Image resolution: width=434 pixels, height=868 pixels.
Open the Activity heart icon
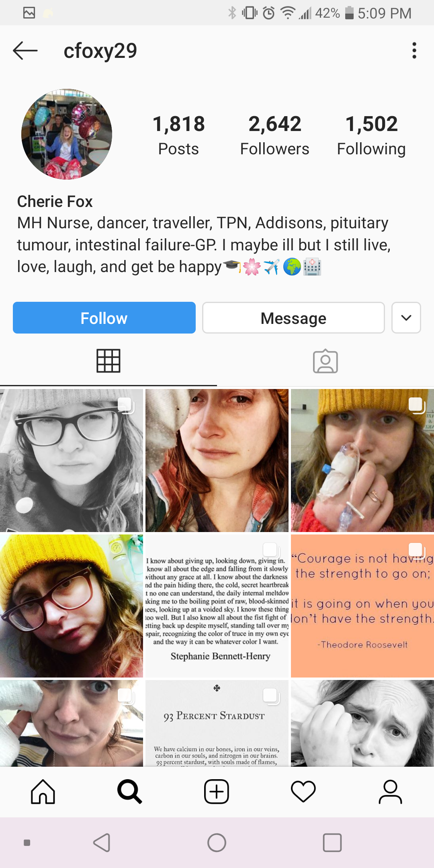click(x=303, y=792)
